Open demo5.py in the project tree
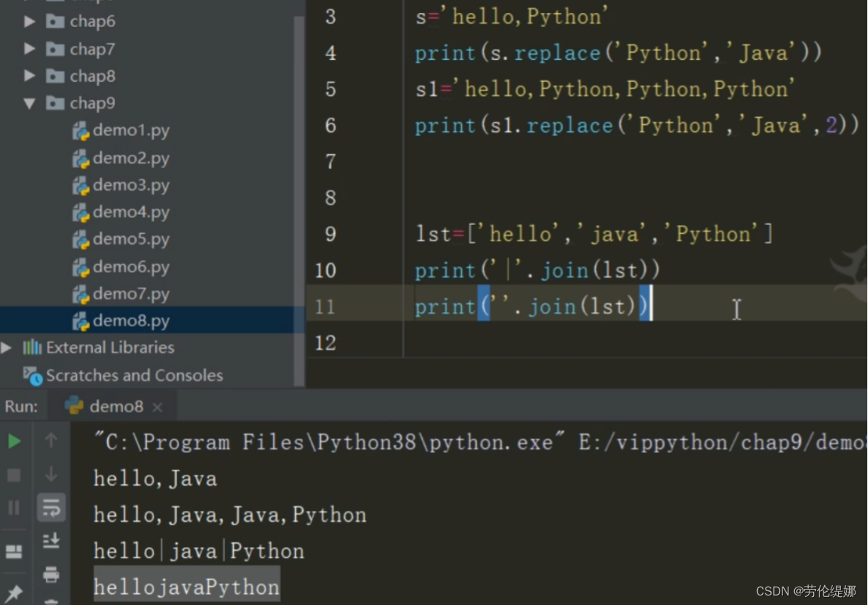This screenshot has height=605, width=868. (x=131, y=239)
